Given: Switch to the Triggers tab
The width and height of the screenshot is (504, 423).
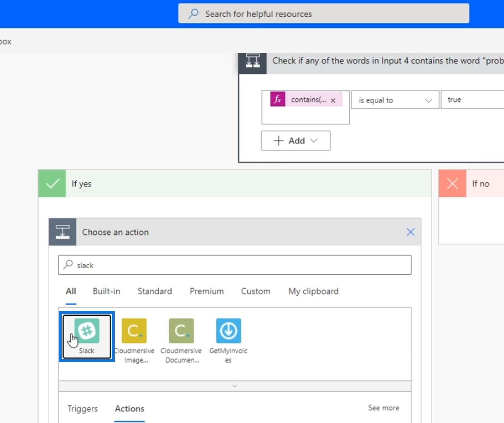Looking at the screenshot, I should point(82,409).
